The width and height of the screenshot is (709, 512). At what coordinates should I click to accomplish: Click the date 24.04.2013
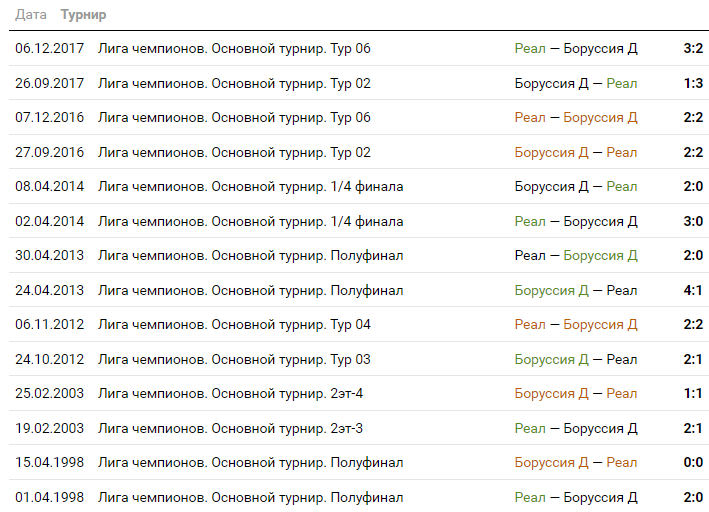tap(49, 290)
